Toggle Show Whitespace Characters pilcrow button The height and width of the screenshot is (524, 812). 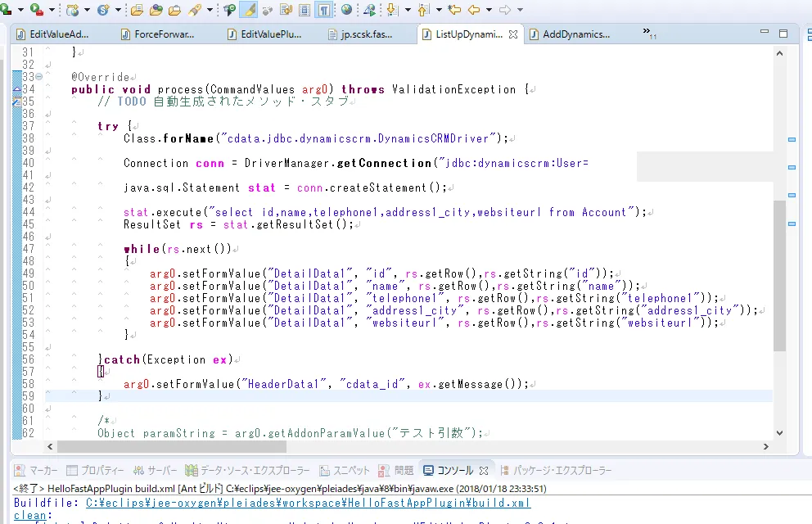(324, 10)
